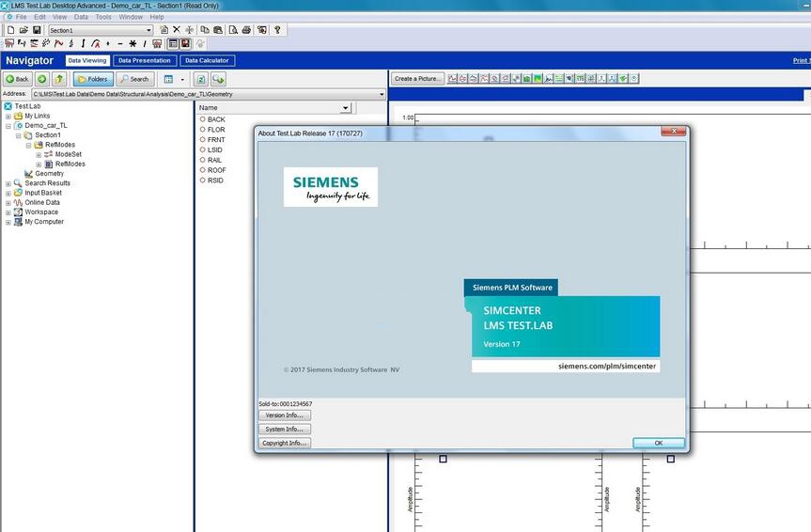
Task: Switch to the Data Viewing tab
Action: coord(86,60)
